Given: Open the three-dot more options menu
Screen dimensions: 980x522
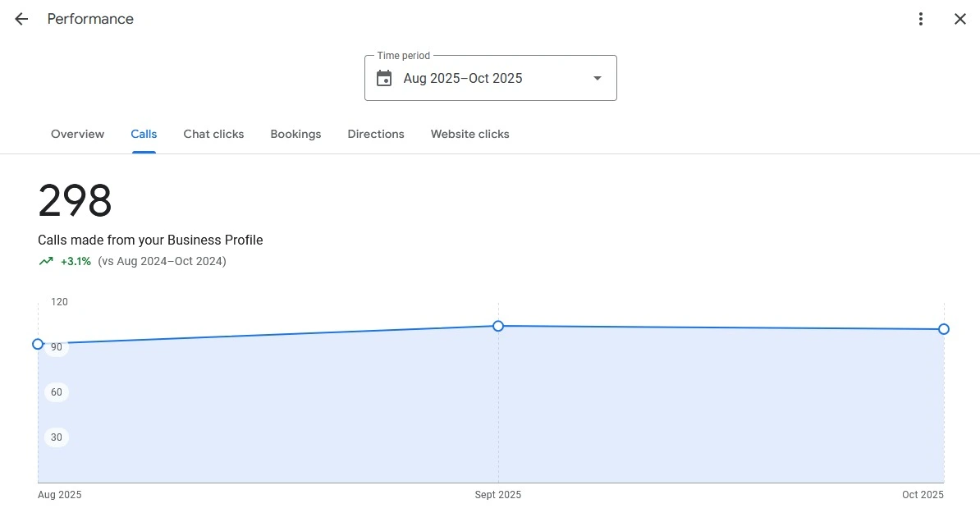Looking at the screenshot, I should [x=921, y=19].
